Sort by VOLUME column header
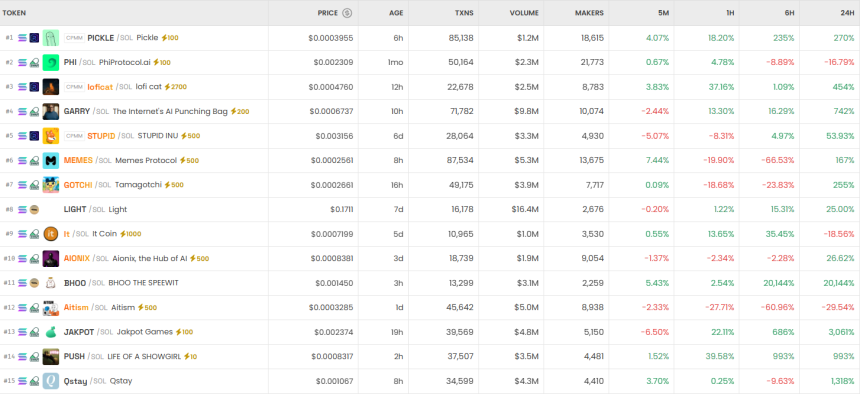Screen dimensions: 860x394 [524, 13]
